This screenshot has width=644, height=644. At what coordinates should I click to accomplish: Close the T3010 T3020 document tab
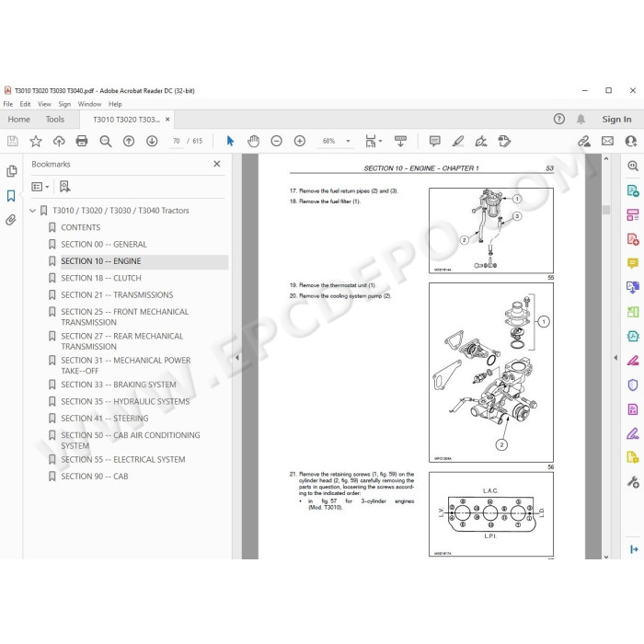(x=167, y=120)
